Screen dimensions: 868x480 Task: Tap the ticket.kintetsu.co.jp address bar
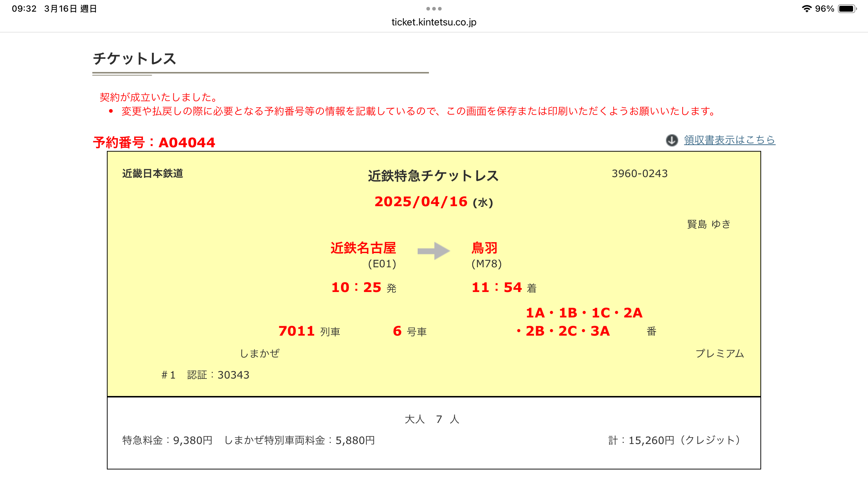pos(434,22)
